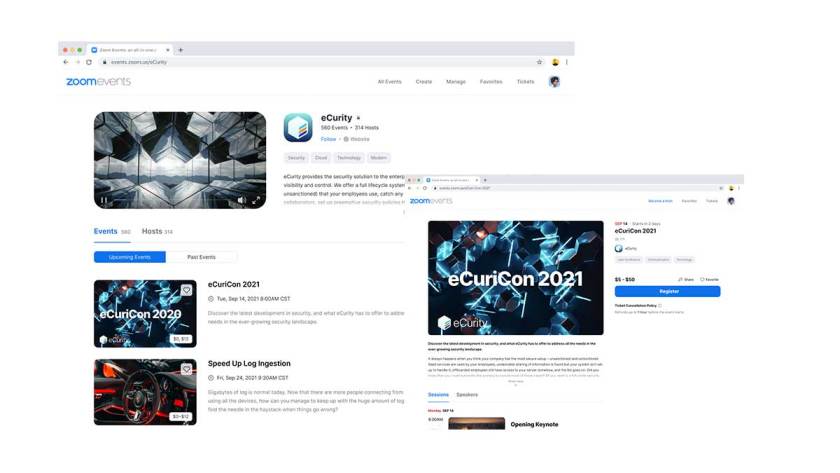Open Favorites in the eCurity window nav

coord(491,82)
